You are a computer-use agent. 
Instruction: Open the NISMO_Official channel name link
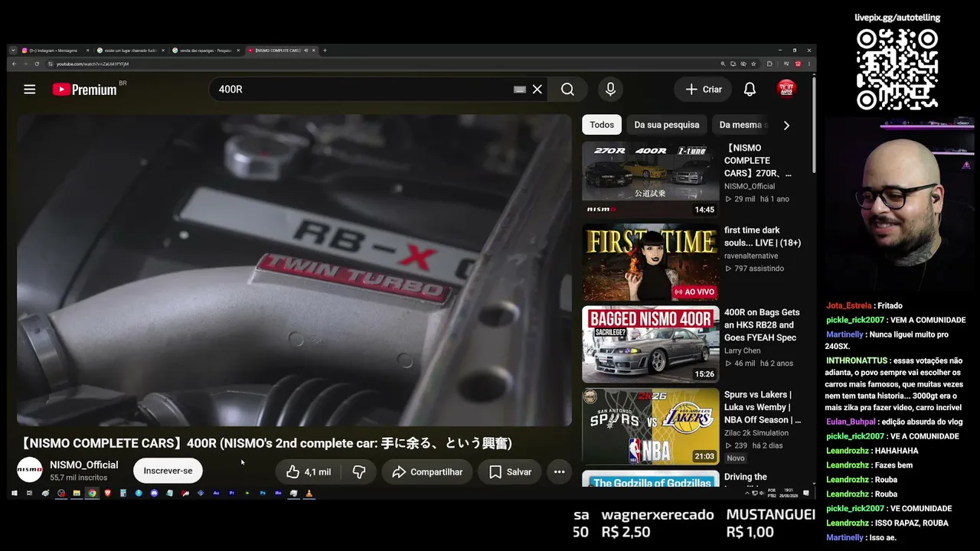pos(84,465)
